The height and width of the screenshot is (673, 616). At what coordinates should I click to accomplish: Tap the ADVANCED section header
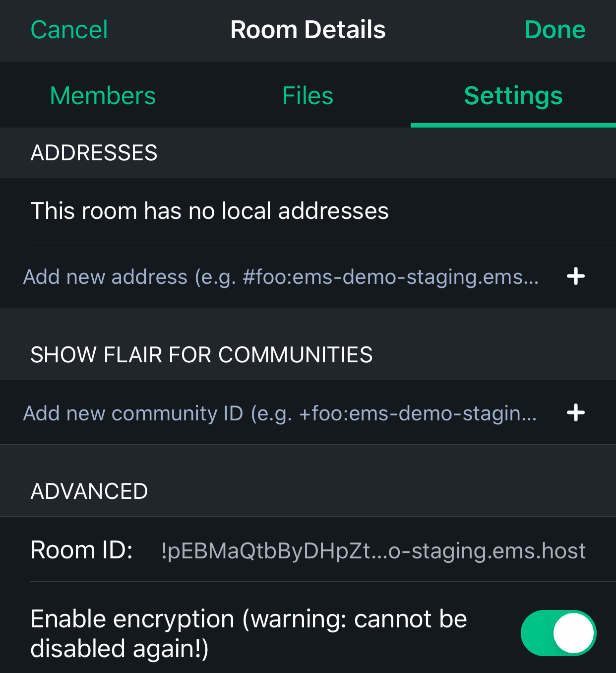pos(89,491)
